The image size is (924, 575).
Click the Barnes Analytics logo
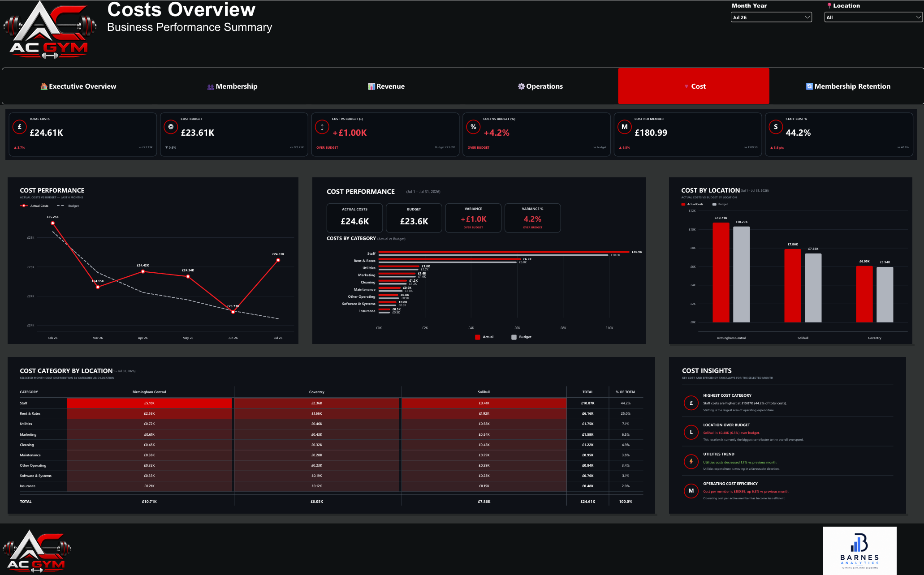tap(859, 550)
